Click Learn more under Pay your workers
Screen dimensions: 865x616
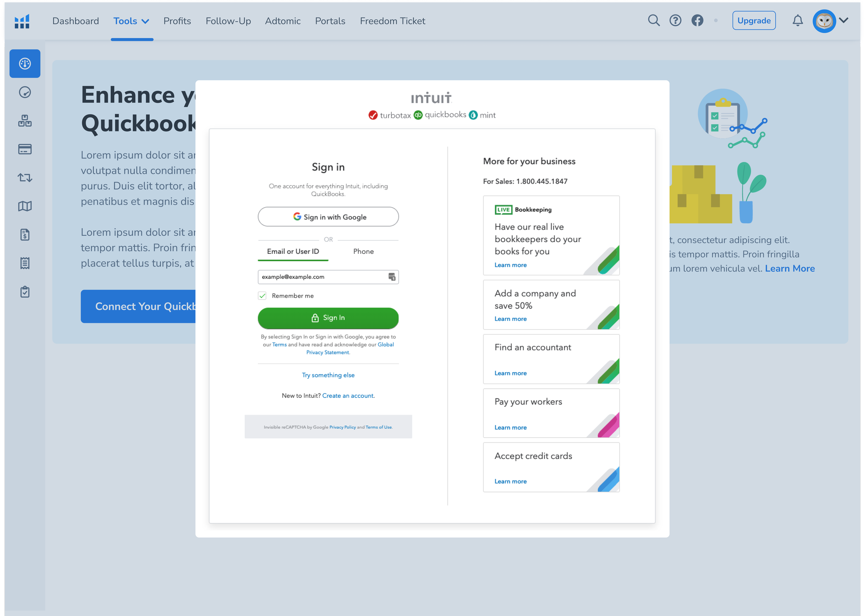pyautogui.click(x=510, y=427)
